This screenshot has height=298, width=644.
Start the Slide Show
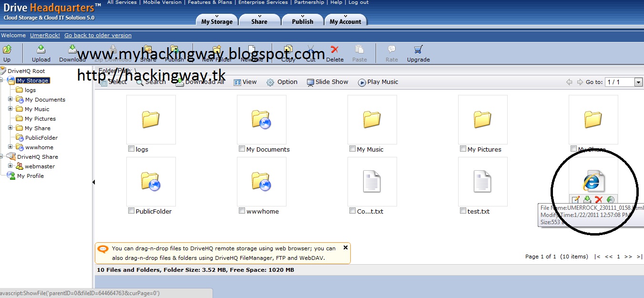(x=327, y=82)
